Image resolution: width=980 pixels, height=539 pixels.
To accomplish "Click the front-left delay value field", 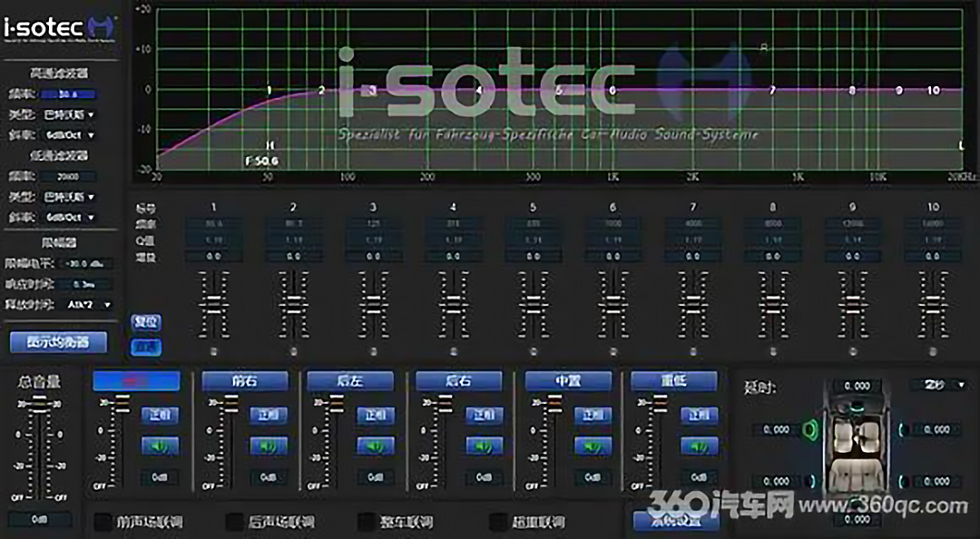I will [776, 429].
